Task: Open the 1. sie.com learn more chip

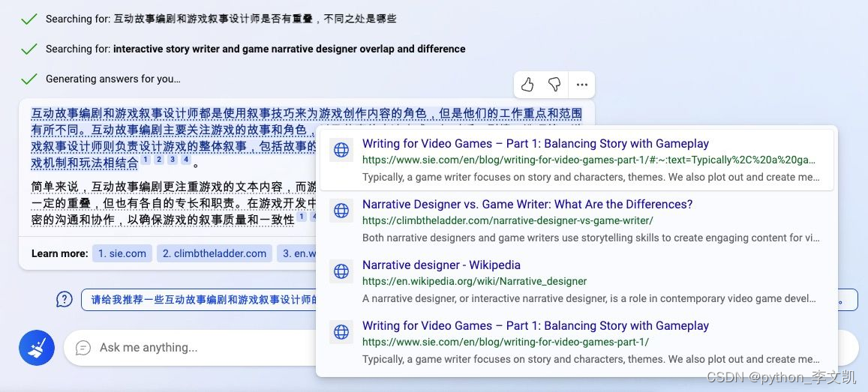Action: [122, 254]
